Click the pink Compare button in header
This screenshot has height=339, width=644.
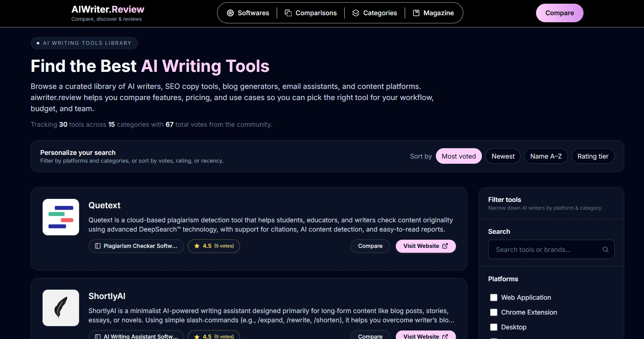(559, 13)
